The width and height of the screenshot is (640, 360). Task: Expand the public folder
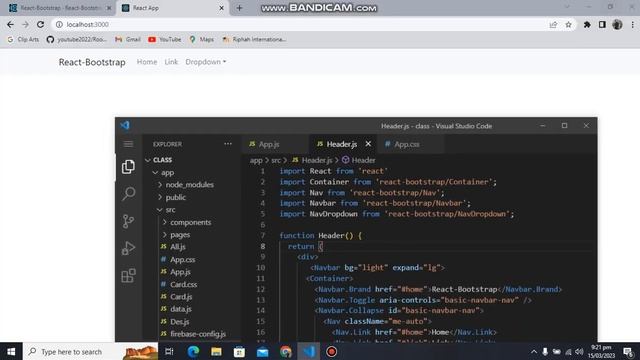176,198
